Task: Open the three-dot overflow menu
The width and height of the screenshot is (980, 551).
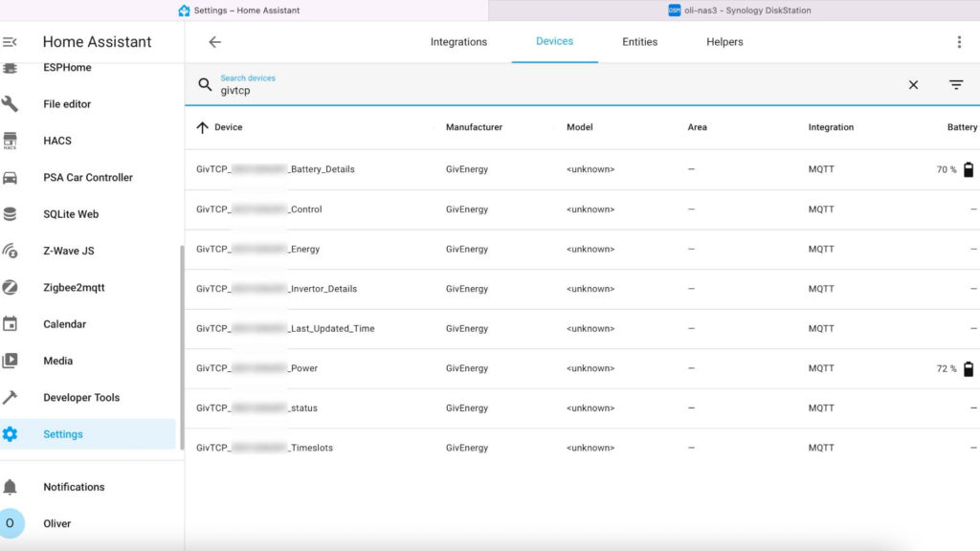Action: tap(959, 42)
